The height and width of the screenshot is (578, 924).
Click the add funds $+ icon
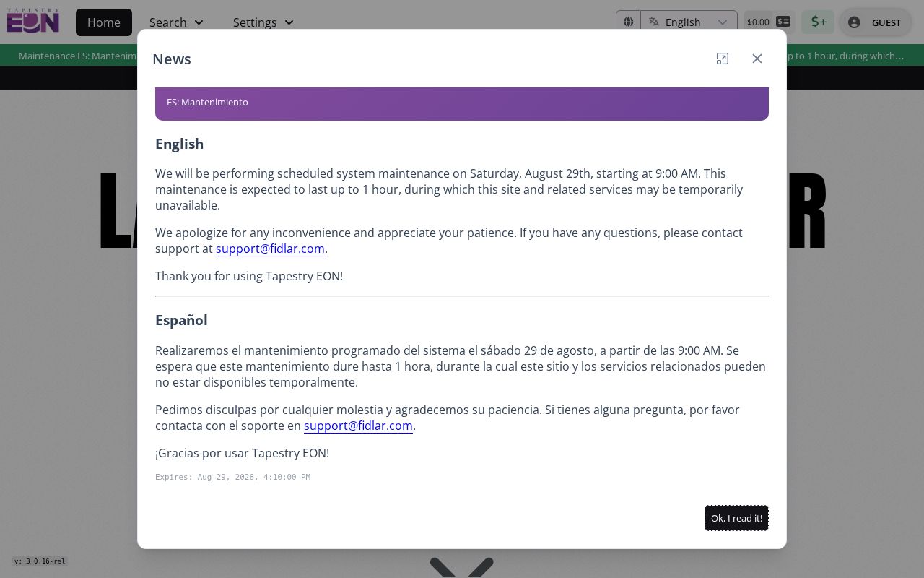coord(818,22)
